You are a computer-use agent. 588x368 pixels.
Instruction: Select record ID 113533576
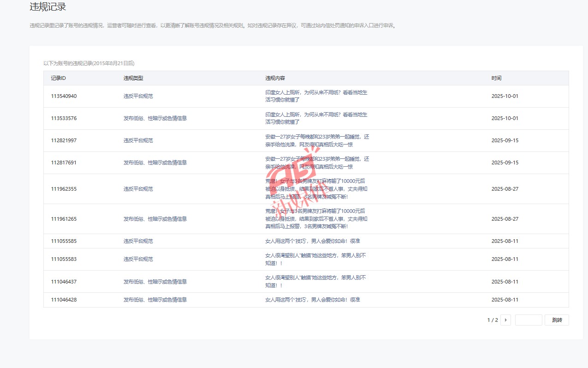pyautogui.click(x=64, y=118)
